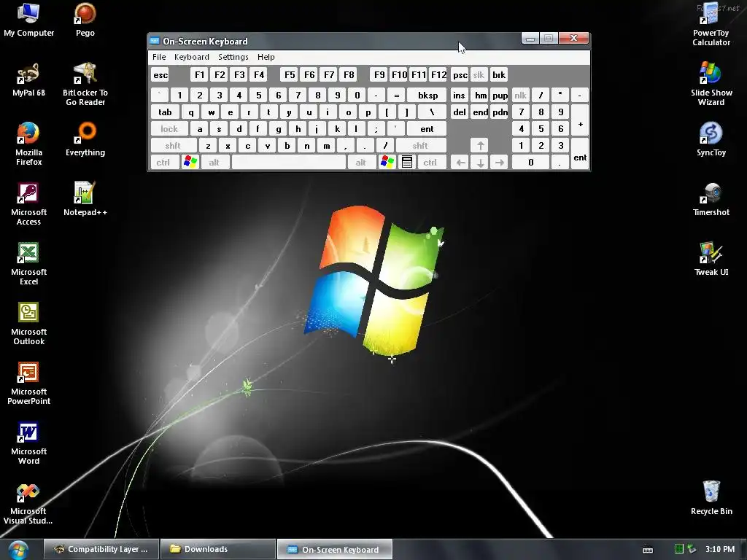
Task: Open BitLocker To Go Reader icon
Action: pos(85,85)
